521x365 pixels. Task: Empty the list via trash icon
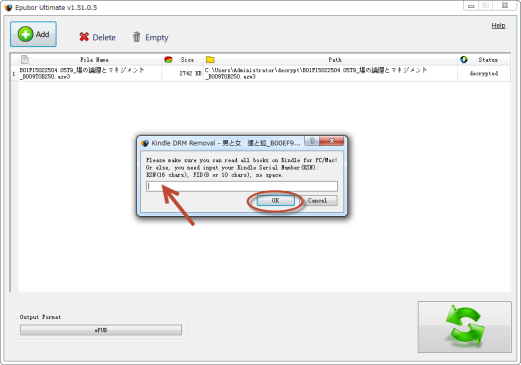136,37
